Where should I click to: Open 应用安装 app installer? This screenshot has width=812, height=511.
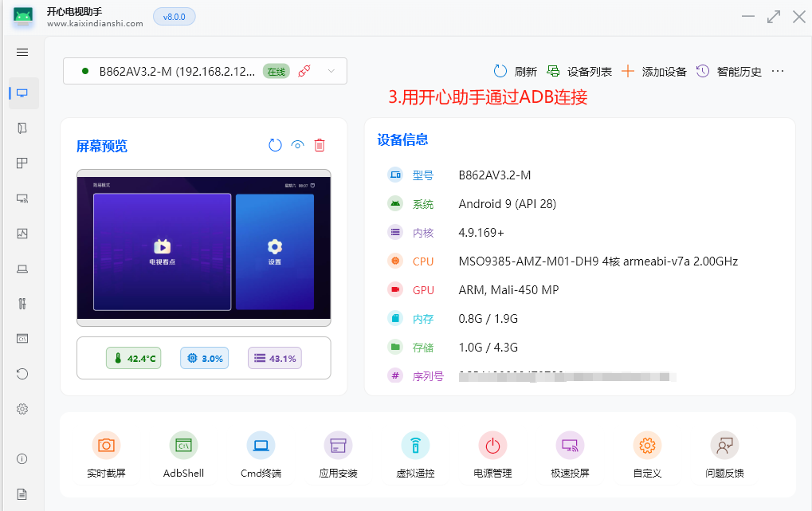(x=338, y=455)
